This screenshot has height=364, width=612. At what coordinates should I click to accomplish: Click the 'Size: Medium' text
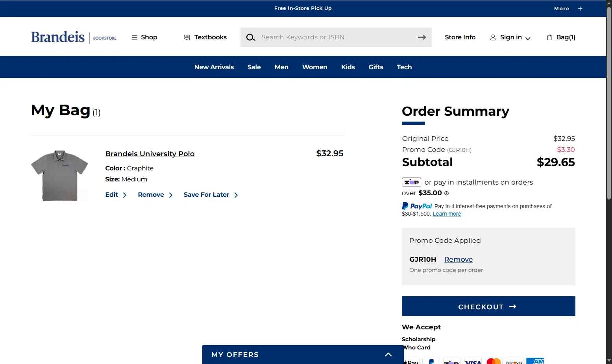point(126,179)
